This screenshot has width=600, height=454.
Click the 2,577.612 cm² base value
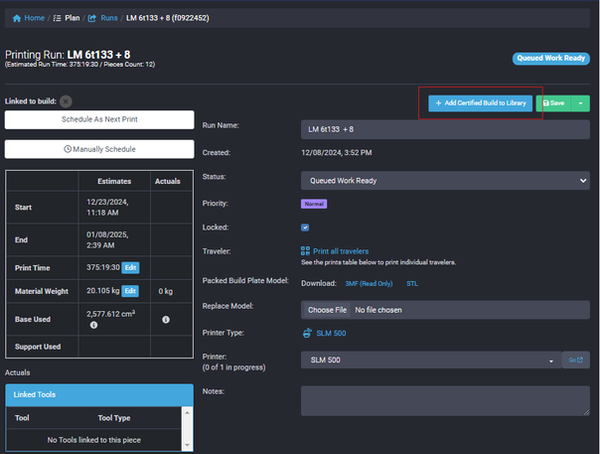pos(111,314)
